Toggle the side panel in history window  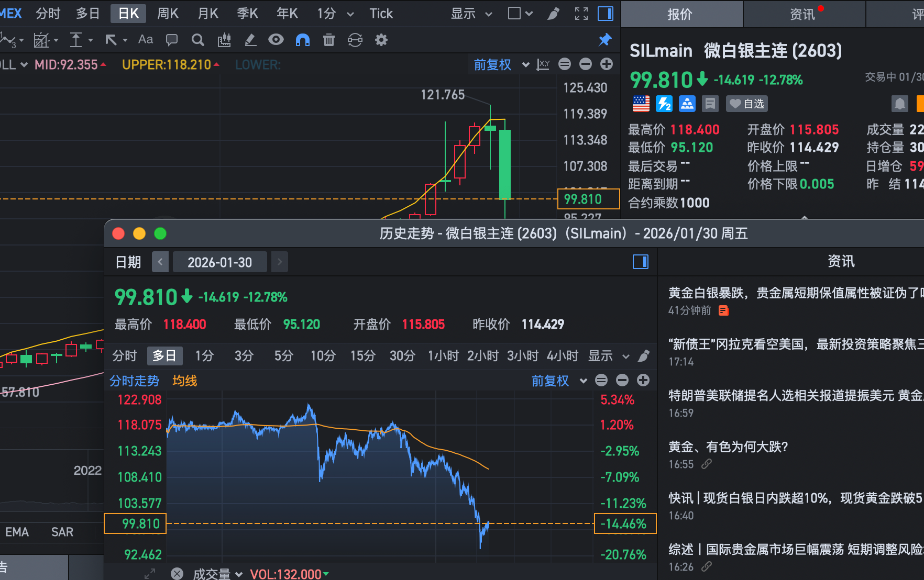(x=640, y=262)
